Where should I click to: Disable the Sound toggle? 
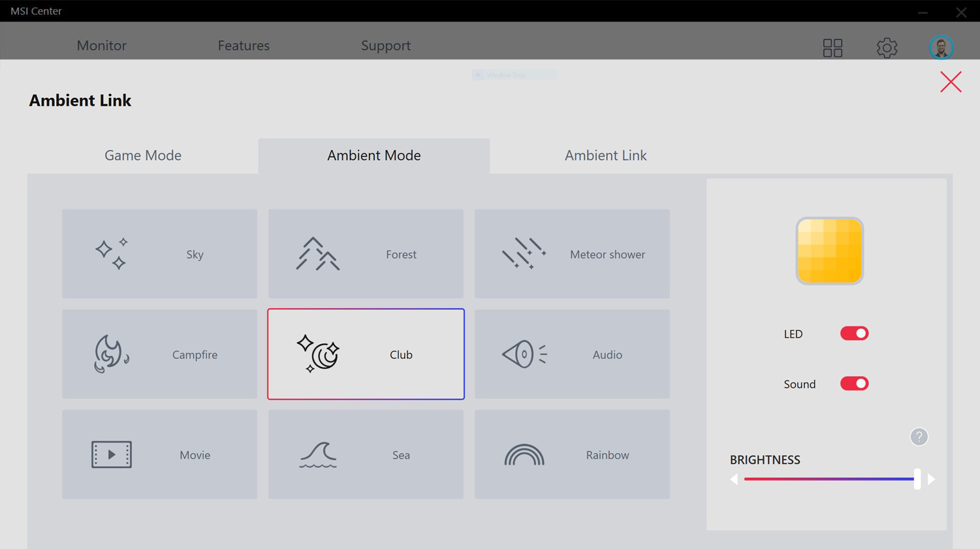854,384
